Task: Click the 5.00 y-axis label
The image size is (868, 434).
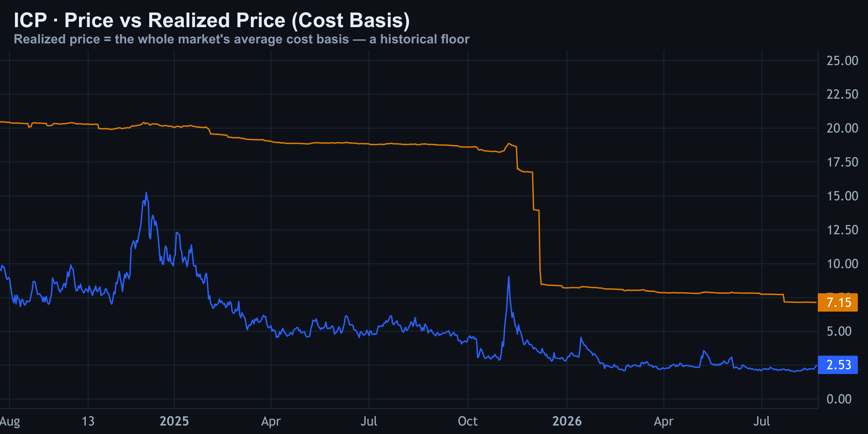Action: click(839, 331)
